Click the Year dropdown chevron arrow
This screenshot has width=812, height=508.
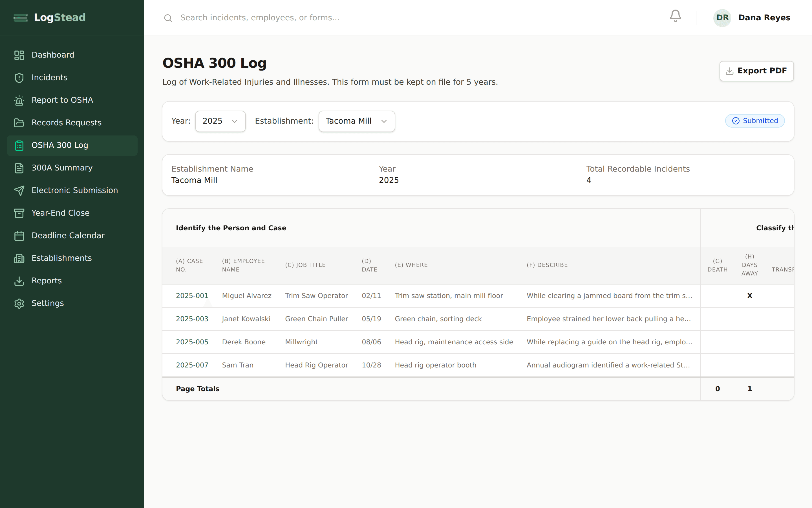click(x=235, y=121)
